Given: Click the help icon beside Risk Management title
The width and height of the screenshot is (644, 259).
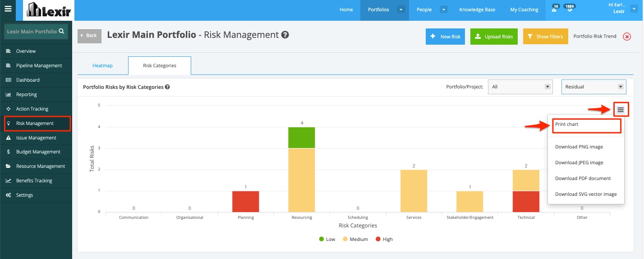Looking at the screenshot, I should tap(285, 35).
